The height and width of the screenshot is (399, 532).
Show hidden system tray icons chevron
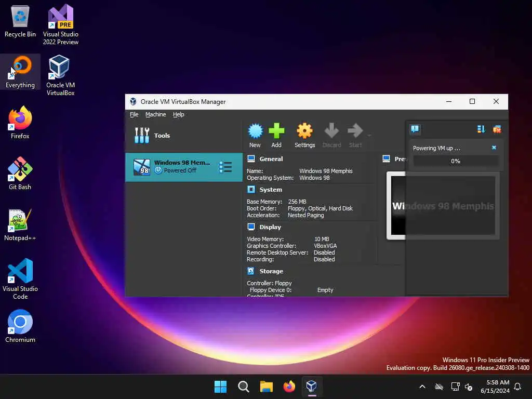[x=422, y=387]
